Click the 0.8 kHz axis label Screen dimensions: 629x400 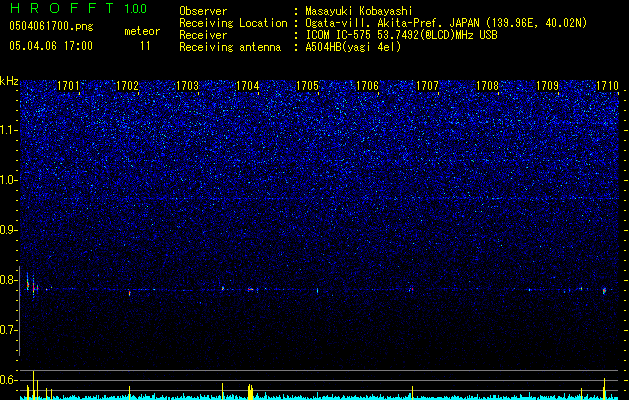click(x=9, y=280)
